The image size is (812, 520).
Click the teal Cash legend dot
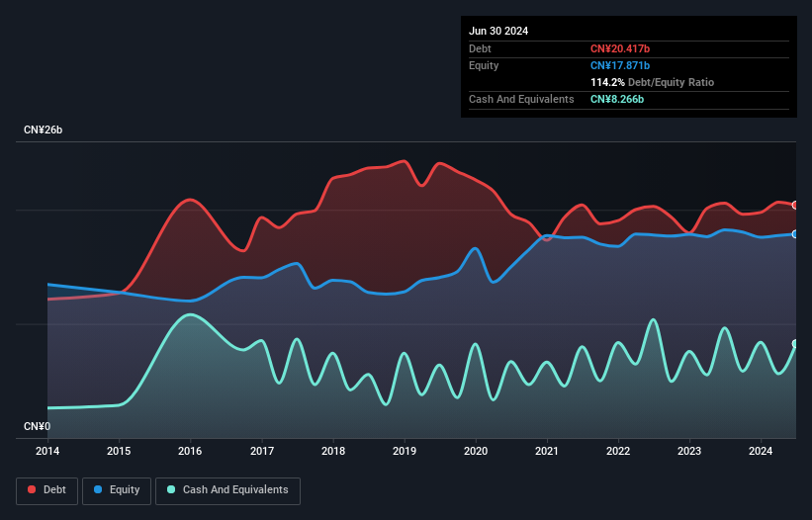click(171, 489)
